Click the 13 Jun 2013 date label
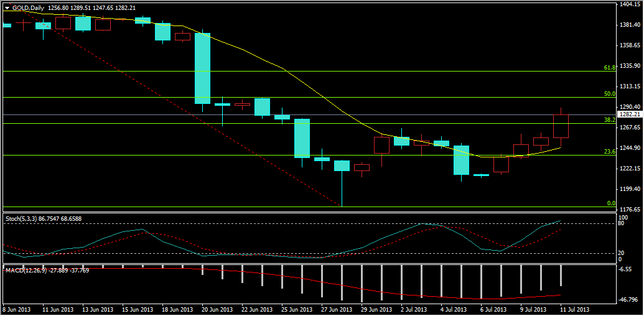Screen dimensions: 644x316 98,309
